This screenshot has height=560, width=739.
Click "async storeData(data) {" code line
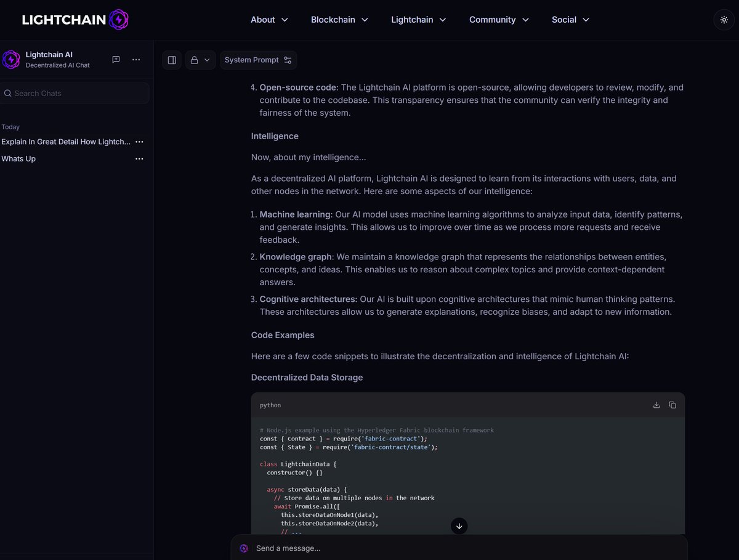tap(307, 490)
